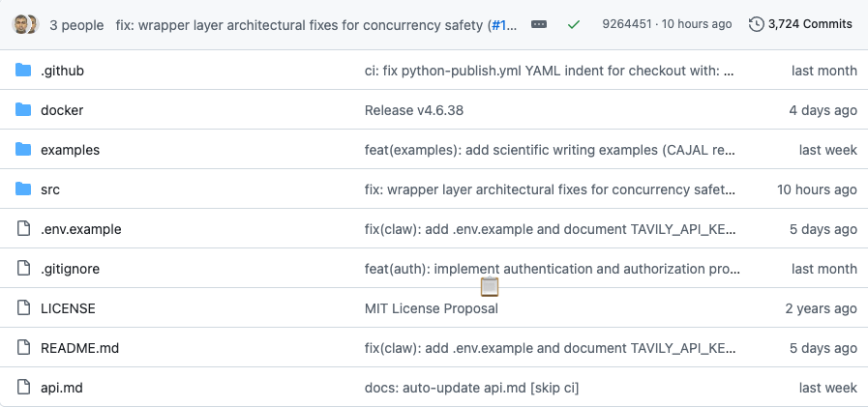Click the clipboard icon near MIT License
Image resolution: width=868 pixels, height=407 pixels.
(490, 287)
